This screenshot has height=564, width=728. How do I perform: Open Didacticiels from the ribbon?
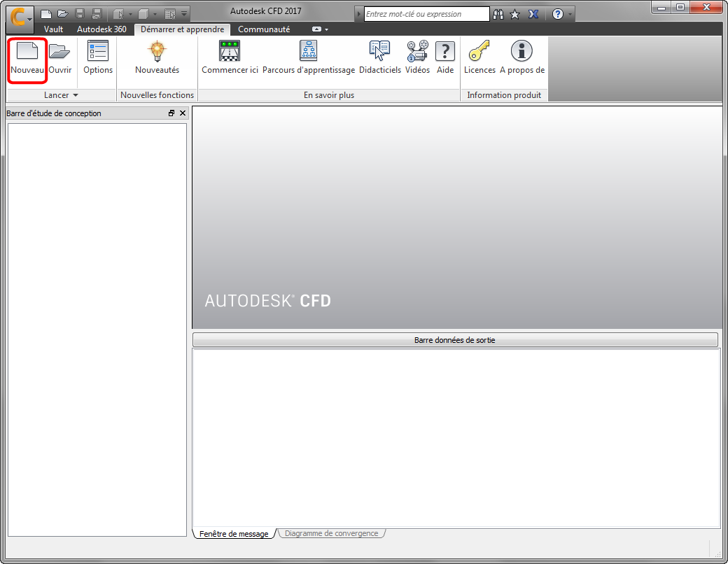[x=380, y=57]
